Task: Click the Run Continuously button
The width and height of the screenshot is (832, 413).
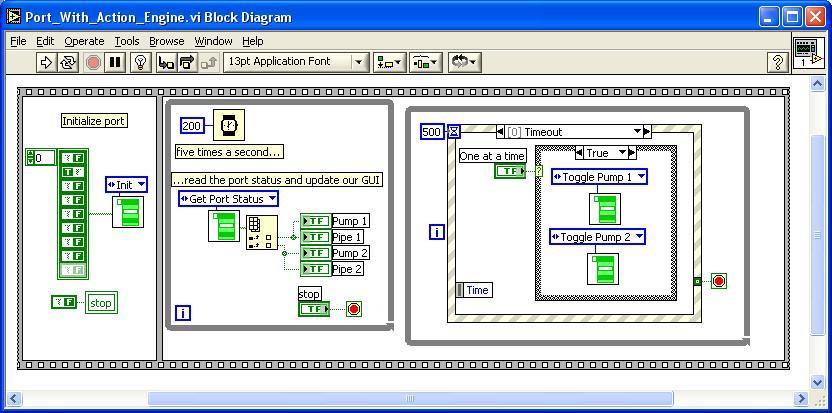Action: pyautogui.click(x=68, y=63)
